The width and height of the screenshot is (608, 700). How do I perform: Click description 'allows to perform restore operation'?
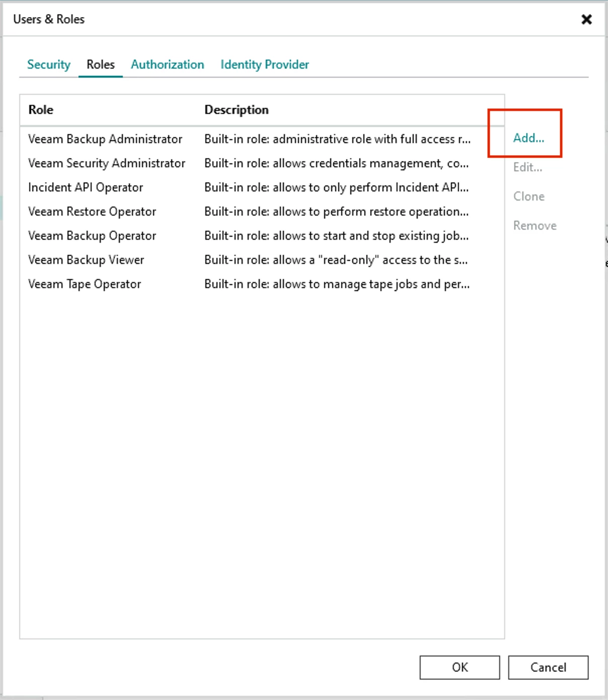(x=337, y=212)
